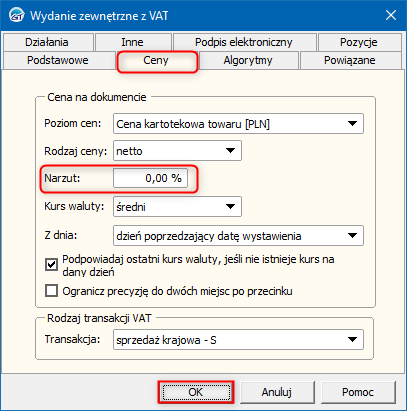The width and height of the screenshot is (407, 411).
Task: Select the Ceny tab
Action: 156,61
